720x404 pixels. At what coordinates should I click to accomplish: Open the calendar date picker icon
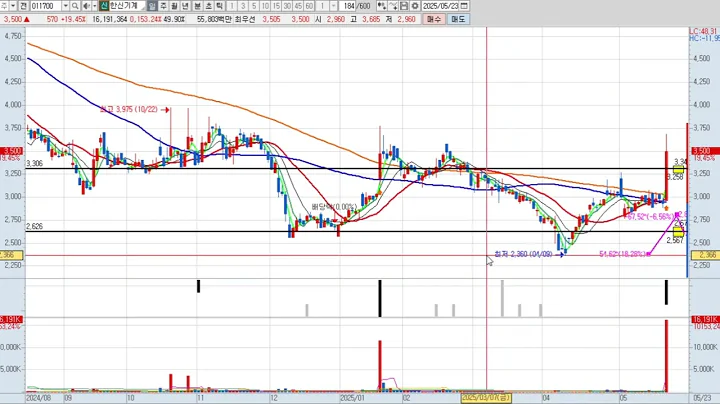click(464, 6)
